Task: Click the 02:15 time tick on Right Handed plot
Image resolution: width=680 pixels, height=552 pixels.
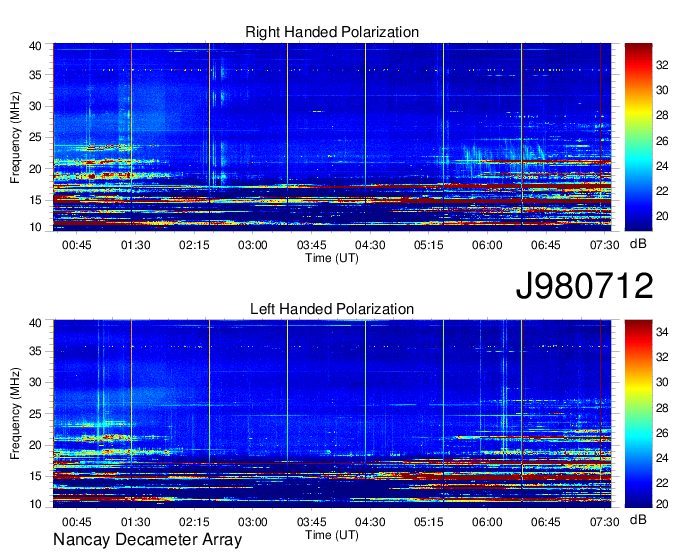Action: (194, 245)
